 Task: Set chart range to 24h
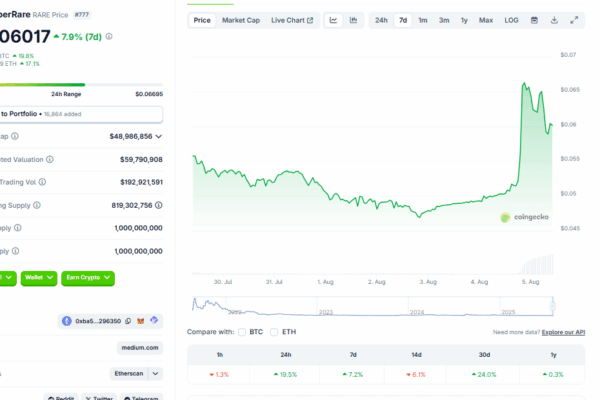pos(381,20)
